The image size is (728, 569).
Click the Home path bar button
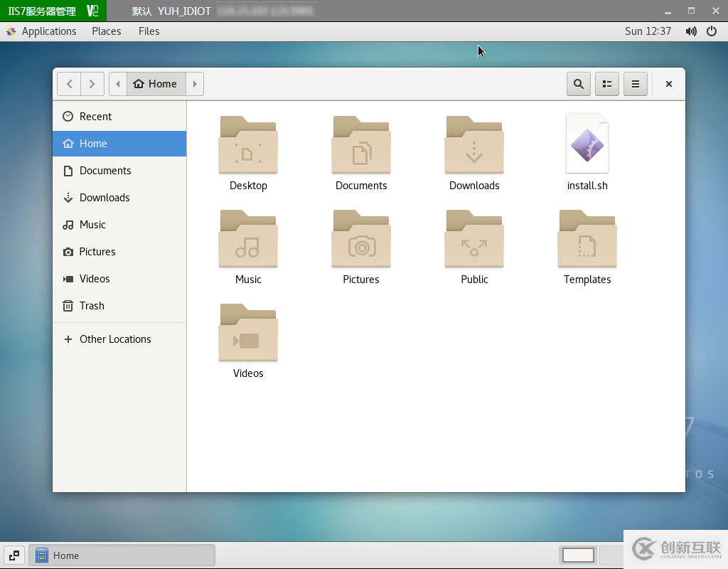coord(156,84)
